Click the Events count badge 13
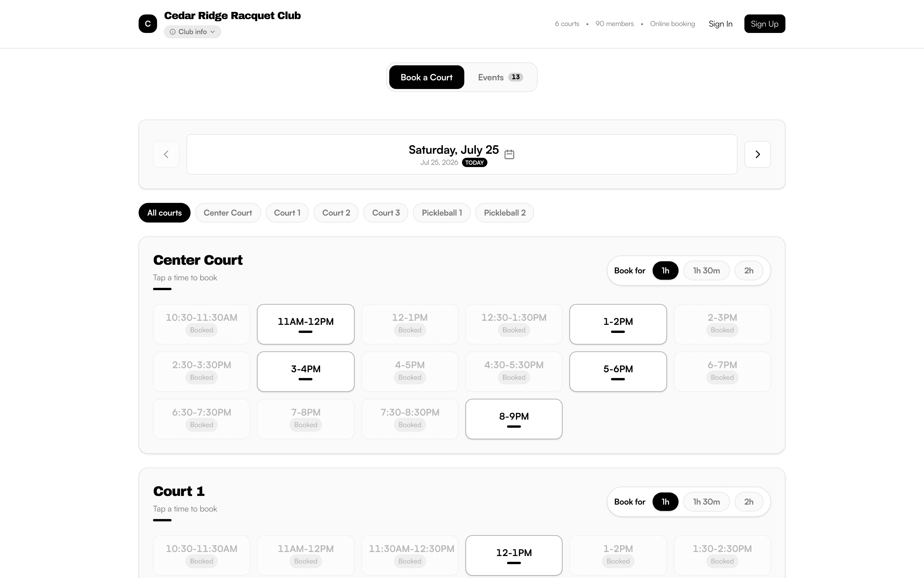The height and width of the screenshot is (578, 924). coord(515,77)
